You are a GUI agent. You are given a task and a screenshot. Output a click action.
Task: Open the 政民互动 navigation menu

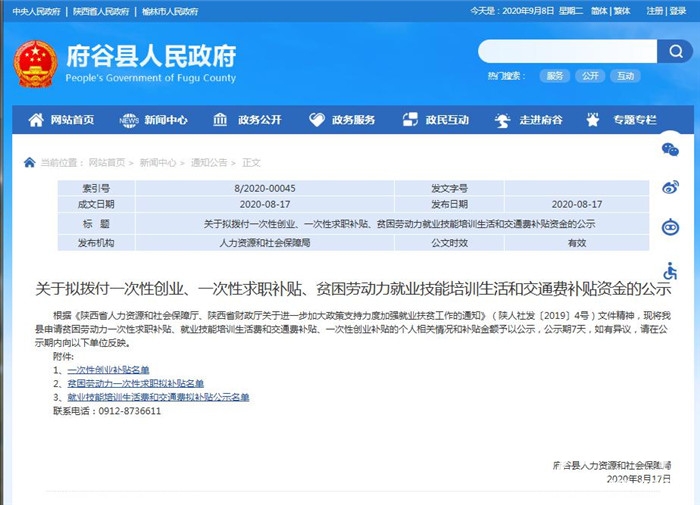(x=447, y=120)
